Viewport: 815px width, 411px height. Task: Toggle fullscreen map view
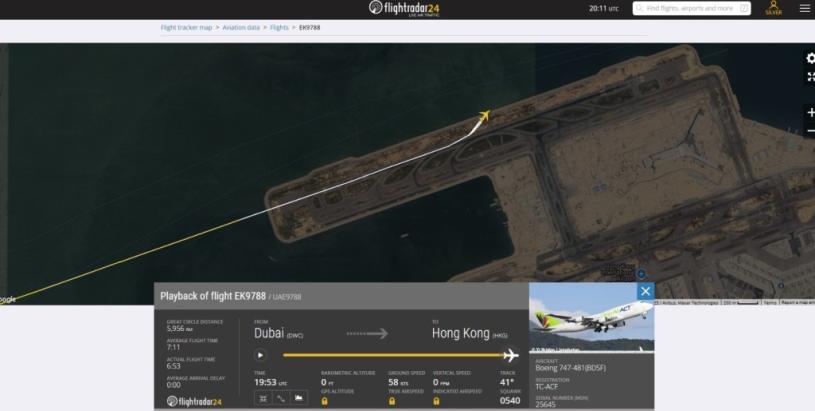810,76
